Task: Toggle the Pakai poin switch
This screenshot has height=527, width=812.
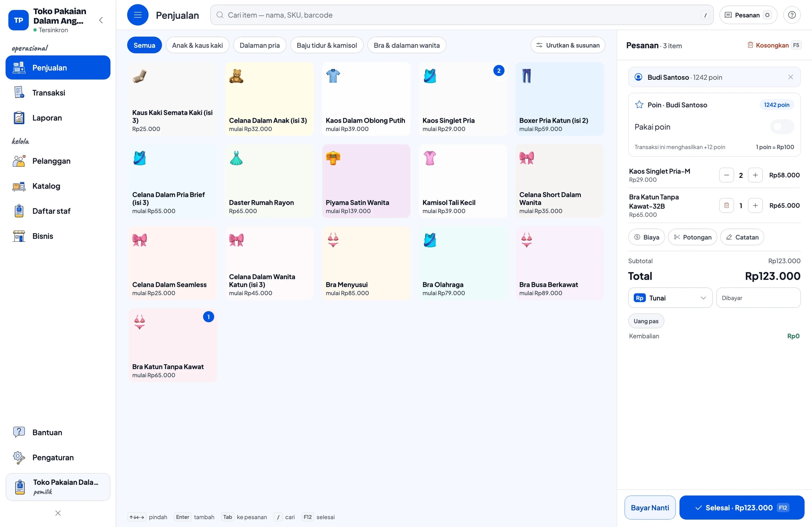Action: pos(782,127)
